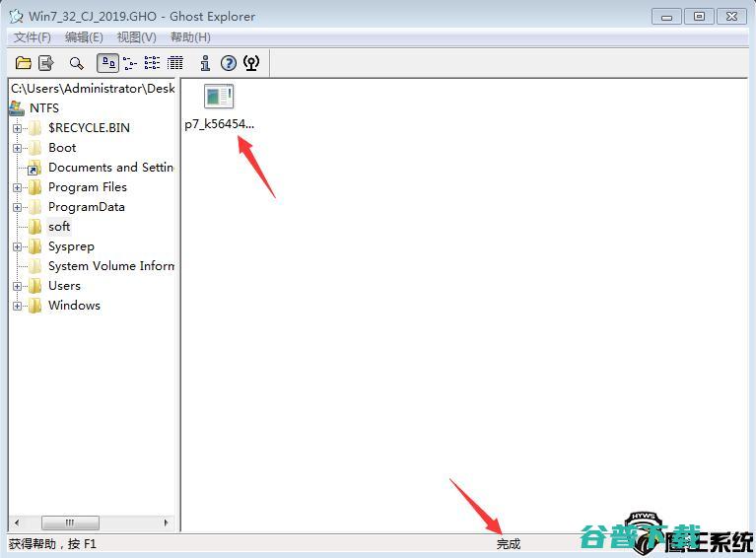Expand the Program Files tree node
756x558 pixels.
[x=18, y=187]
